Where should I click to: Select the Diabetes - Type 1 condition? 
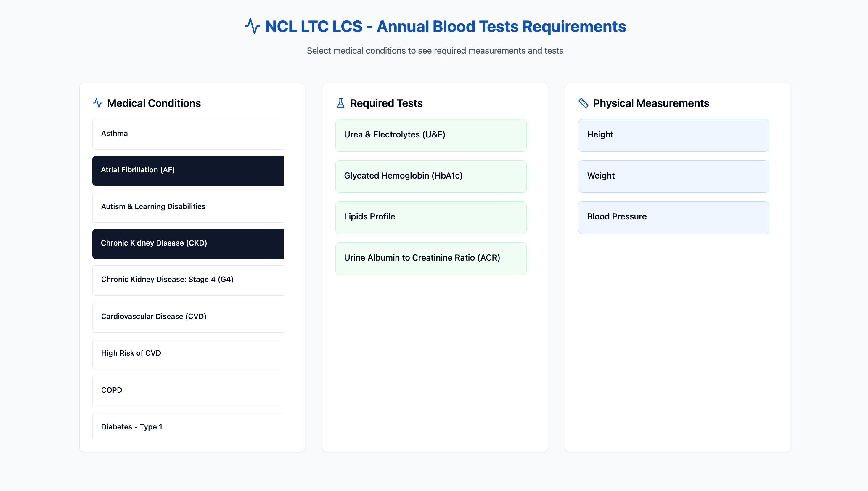coord(188,427)
